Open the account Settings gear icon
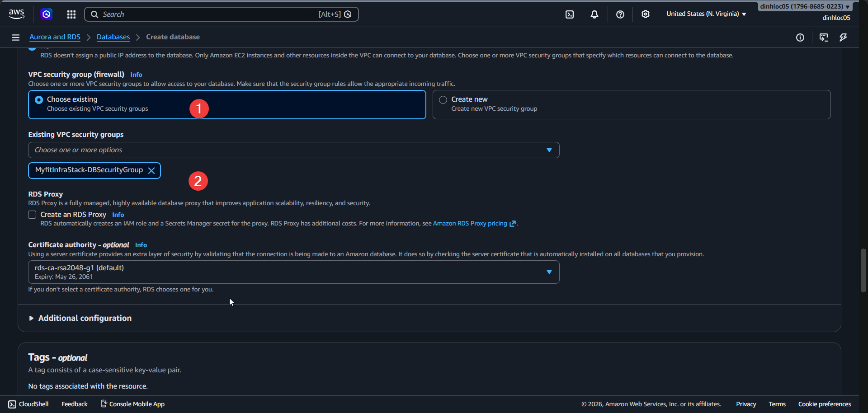 pyautogui.click(x=645, y=14)
